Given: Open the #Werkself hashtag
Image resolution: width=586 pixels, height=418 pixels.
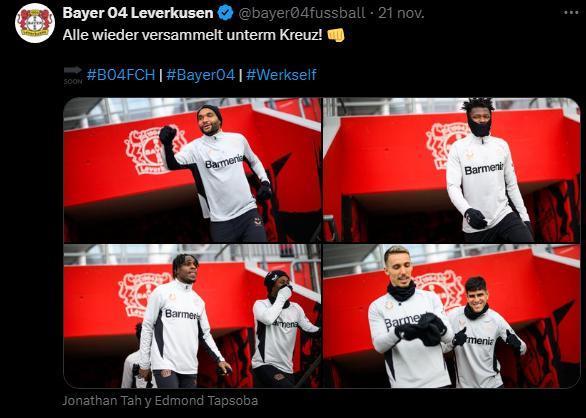Looking at the screenshot, I should [281, 74].
